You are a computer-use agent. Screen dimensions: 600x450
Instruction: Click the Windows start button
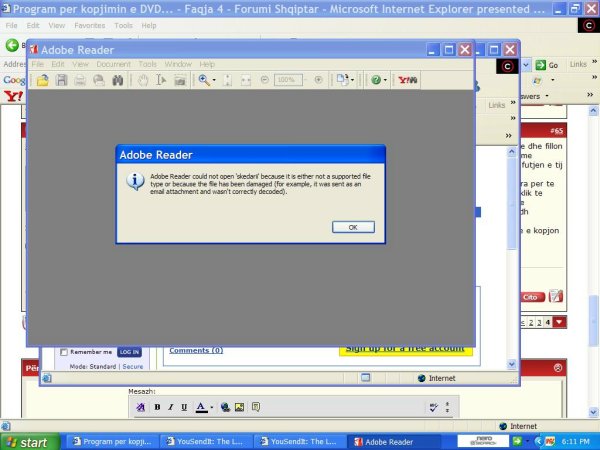click(x=30, y=442)
